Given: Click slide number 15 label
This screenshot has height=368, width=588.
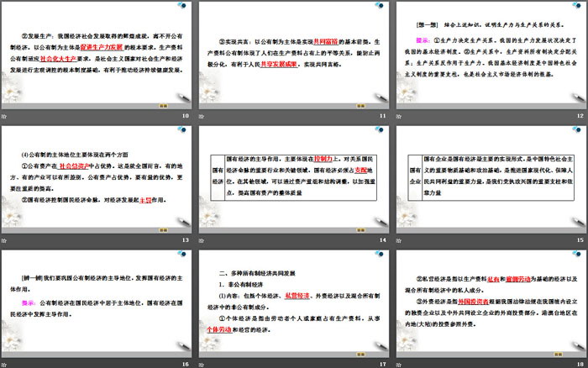Looking at the screenshot, I should pyautogui.click(x=580, y=240).
